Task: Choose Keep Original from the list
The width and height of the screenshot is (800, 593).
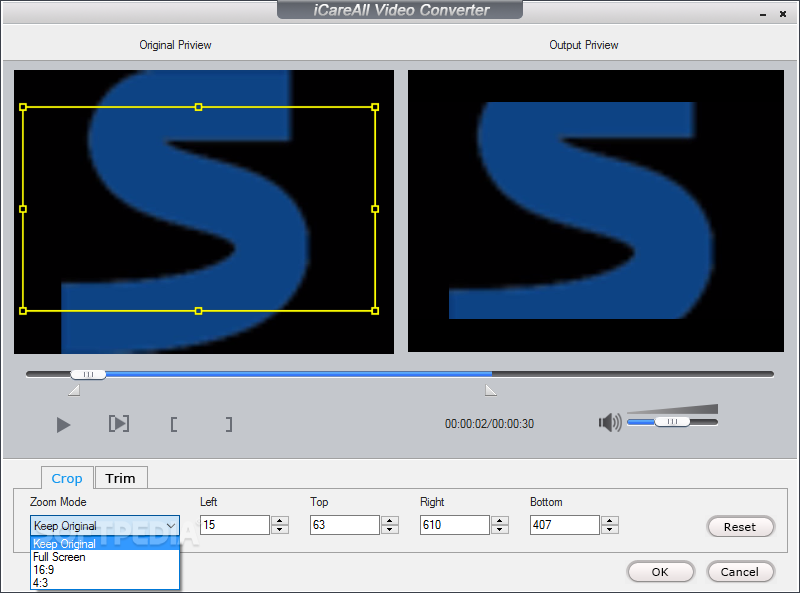Action: (105, 543)
